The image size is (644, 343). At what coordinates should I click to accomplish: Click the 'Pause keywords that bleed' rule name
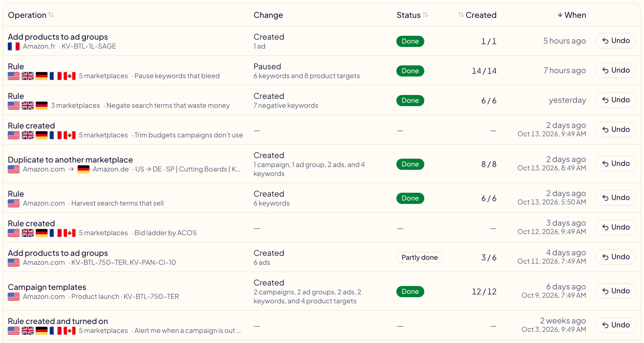(x=177, y=76)
